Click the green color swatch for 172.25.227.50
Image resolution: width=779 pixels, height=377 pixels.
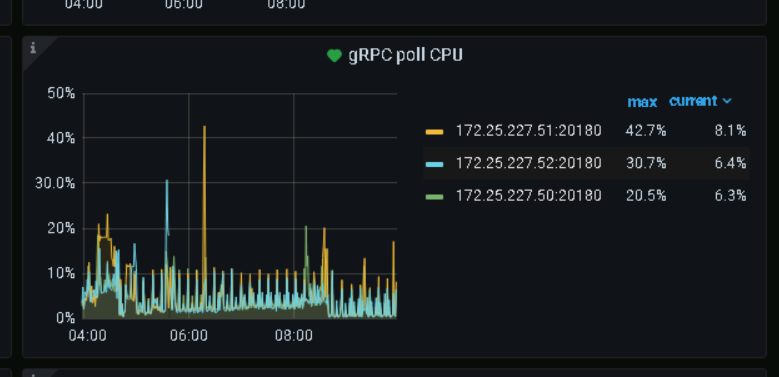[x=435, y=197]
